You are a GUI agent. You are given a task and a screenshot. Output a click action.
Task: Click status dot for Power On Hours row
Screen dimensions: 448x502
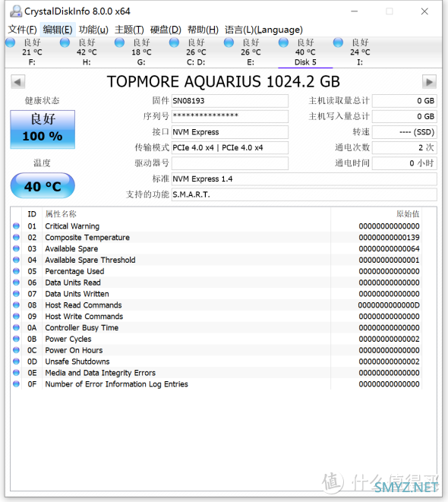click(x=16, y=350)
